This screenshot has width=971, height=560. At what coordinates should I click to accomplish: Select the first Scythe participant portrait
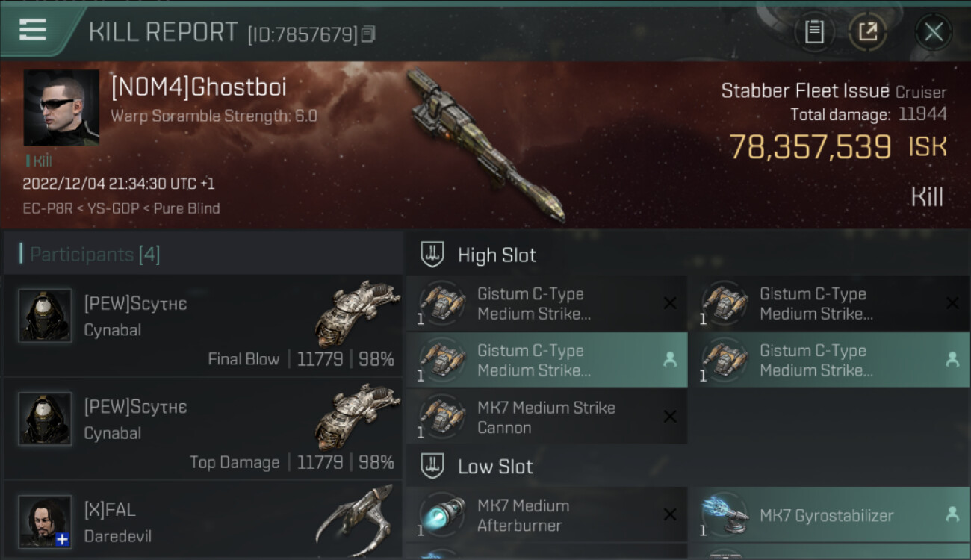tap(45, 316)
